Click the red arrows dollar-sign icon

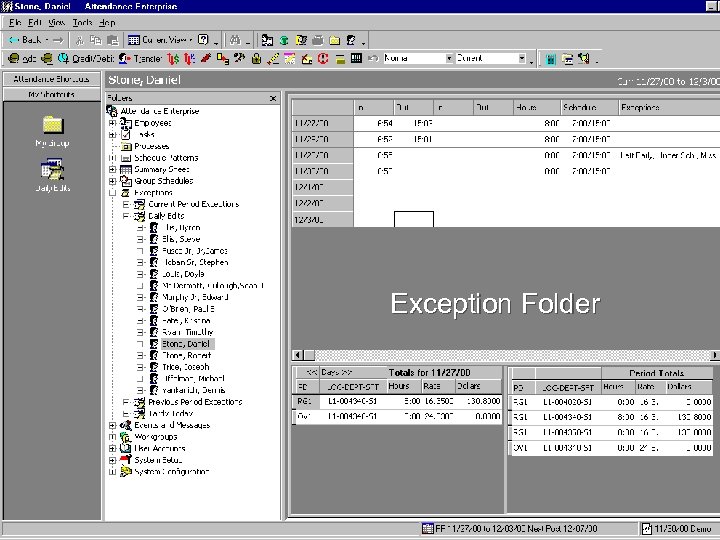[173, 58]
